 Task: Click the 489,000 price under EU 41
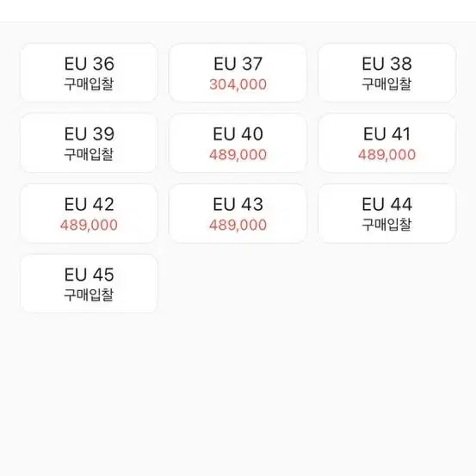click(386, 155)
